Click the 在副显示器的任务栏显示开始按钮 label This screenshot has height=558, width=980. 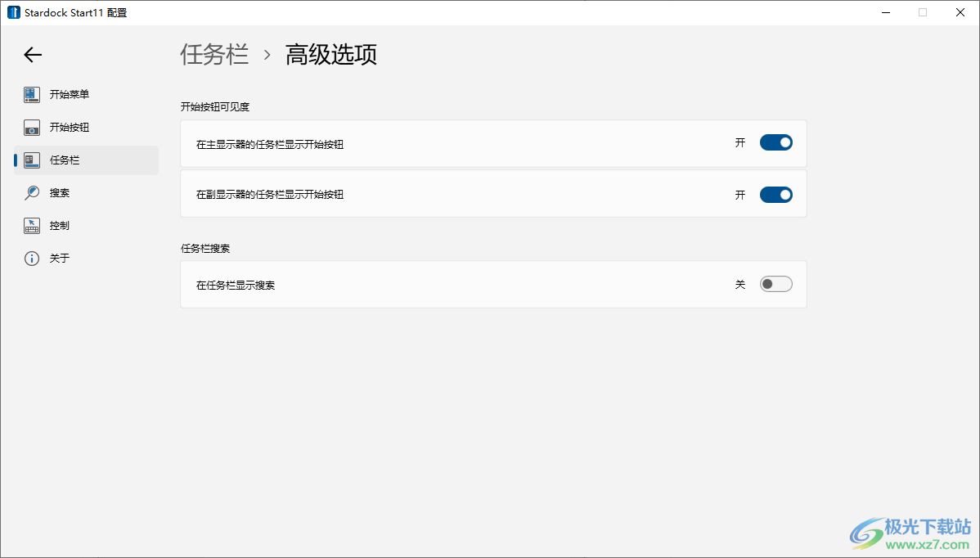pos(270,195)
